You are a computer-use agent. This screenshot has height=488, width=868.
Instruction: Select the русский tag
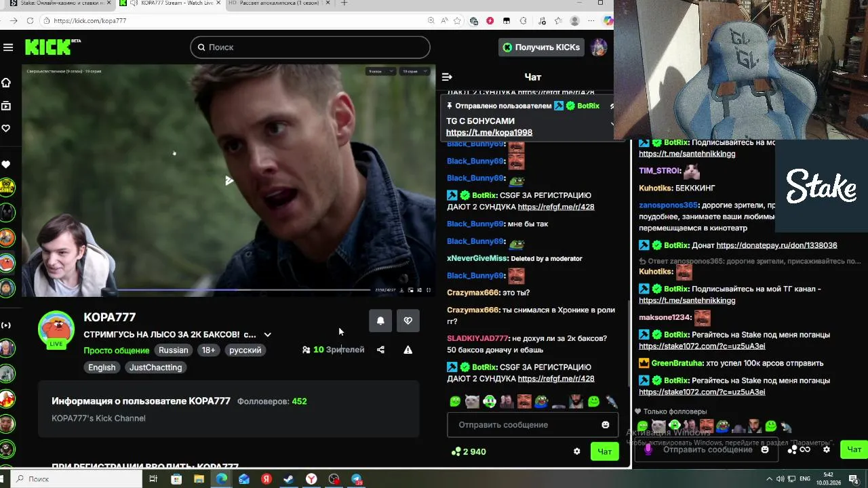[x=245, y=350]
